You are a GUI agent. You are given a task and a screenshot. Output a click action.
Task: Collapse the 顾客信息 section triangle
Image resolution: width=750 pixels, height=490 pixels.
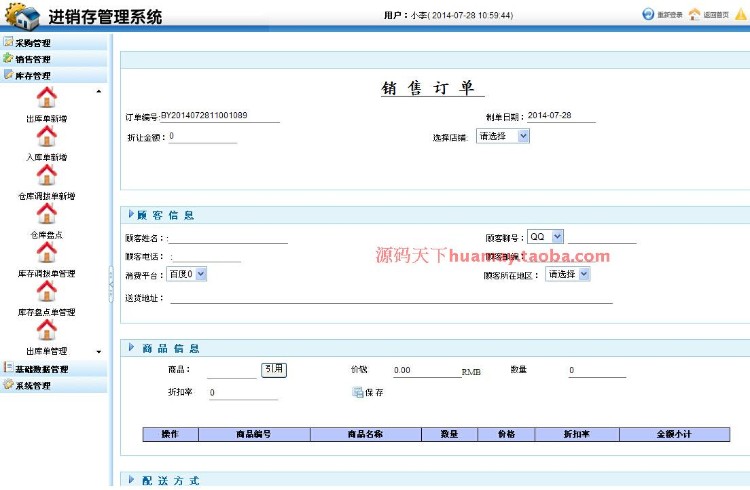[x=131, y=214]
